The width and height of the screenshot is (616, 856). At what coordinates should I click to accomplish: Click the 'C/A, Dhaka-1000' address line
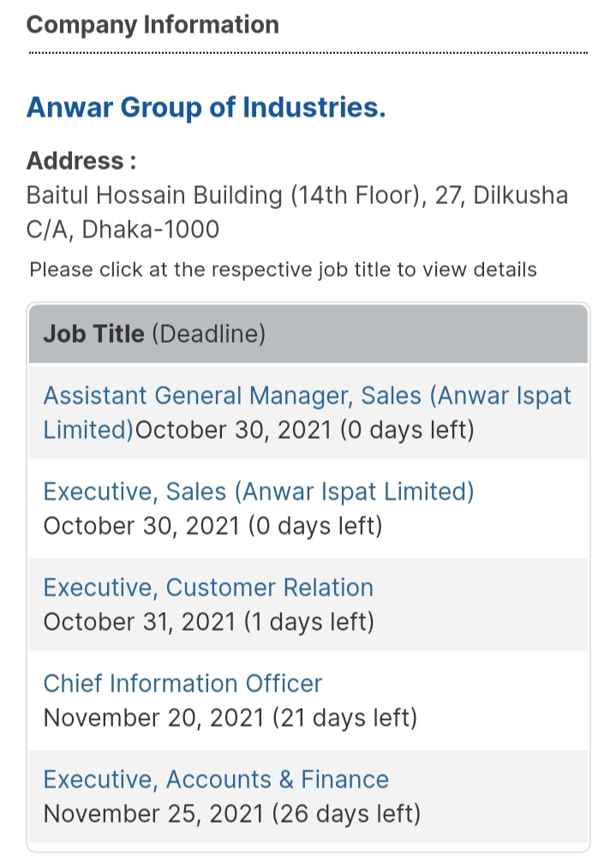(x=123, y=230)
